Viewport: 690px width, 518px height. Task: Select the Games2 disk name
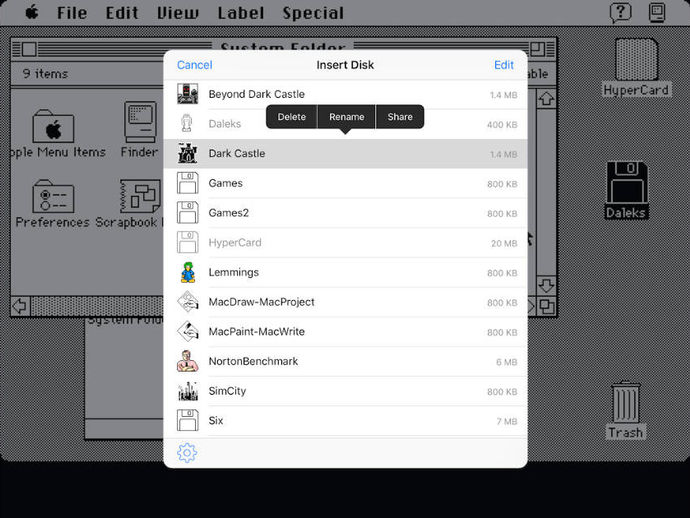pyautogui.click(x=228, y=213)
